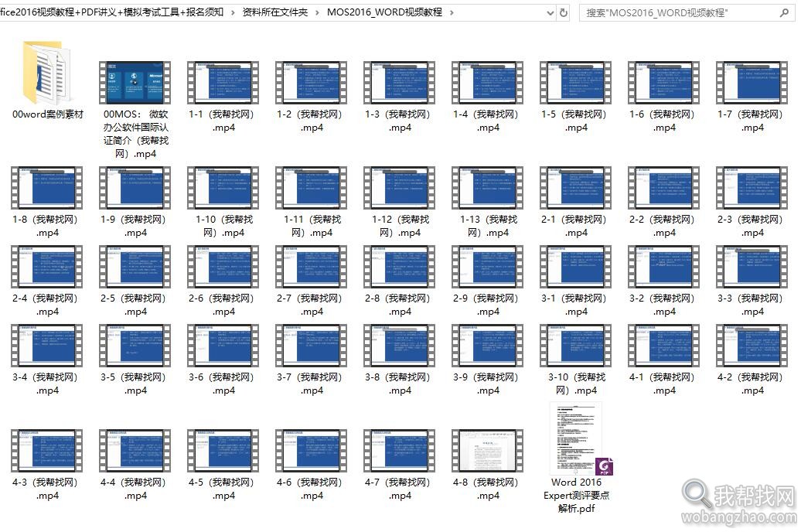Screen dimensions: 801x532
Task: Select the 00MOS video file icon
Action: coord(135,83)
